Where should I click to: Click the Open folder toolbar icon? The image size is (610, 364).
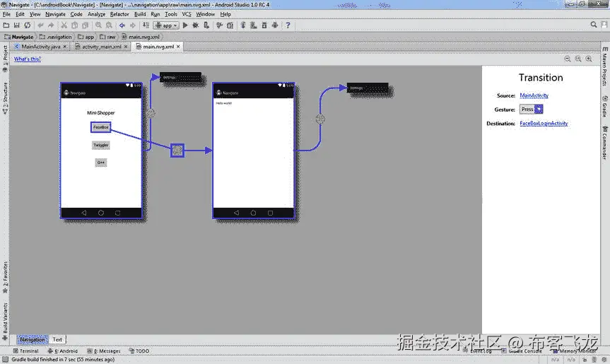(x=6, y=25)
